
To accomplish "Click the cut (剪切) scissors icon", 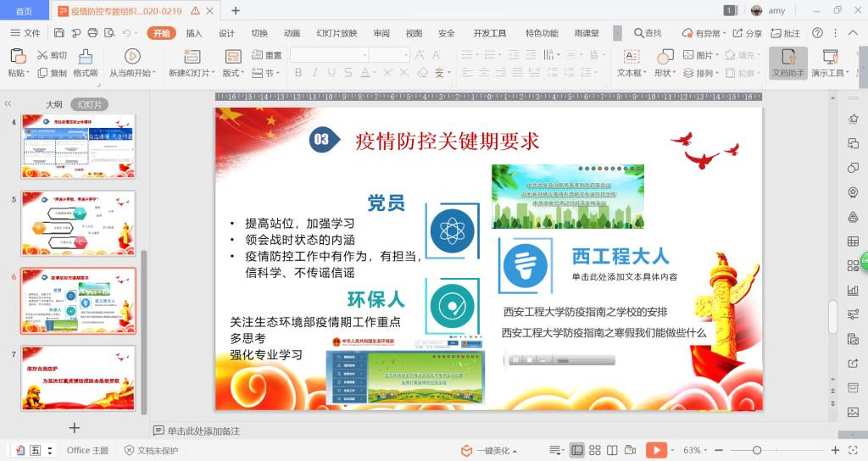I will click(x=42, y=55).
